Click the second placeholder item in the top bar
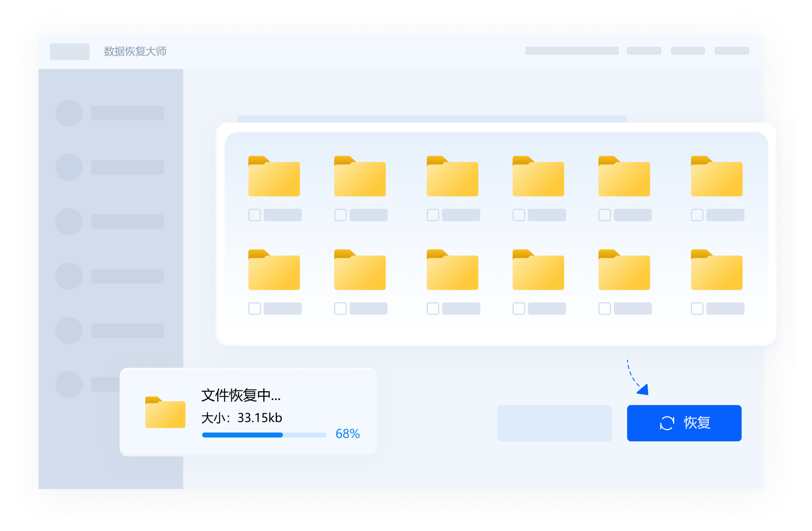Screen dimensions: 812x531 644,51
